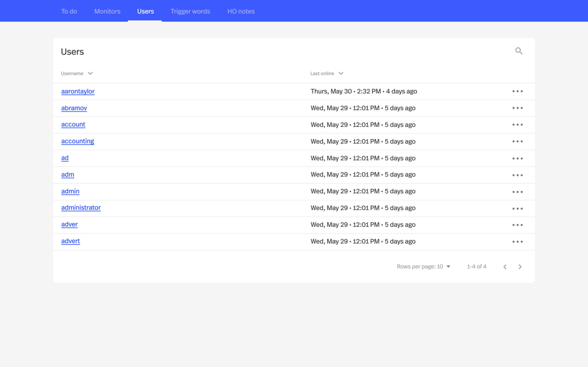Open the HO notes tab
This screenshot has width=588, height=367.
(241, 11)
